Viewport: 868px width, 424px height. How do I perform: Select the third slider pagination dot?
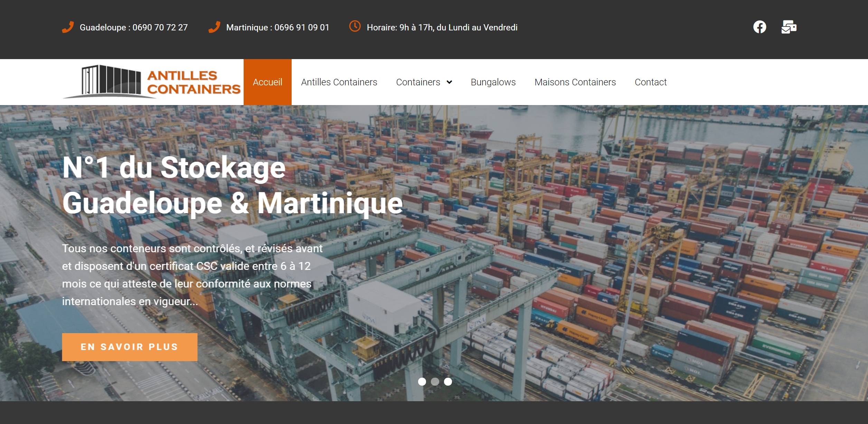click(x=448, y=381)
